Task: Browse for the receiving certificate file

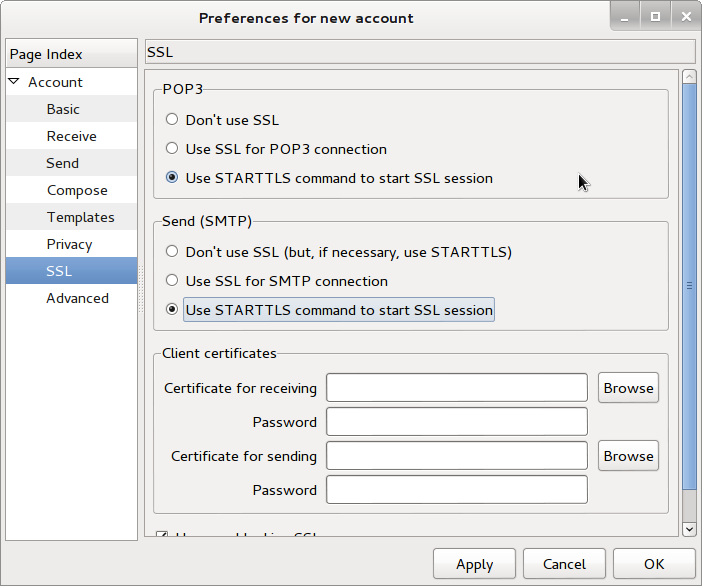Action: coord(628,388)
